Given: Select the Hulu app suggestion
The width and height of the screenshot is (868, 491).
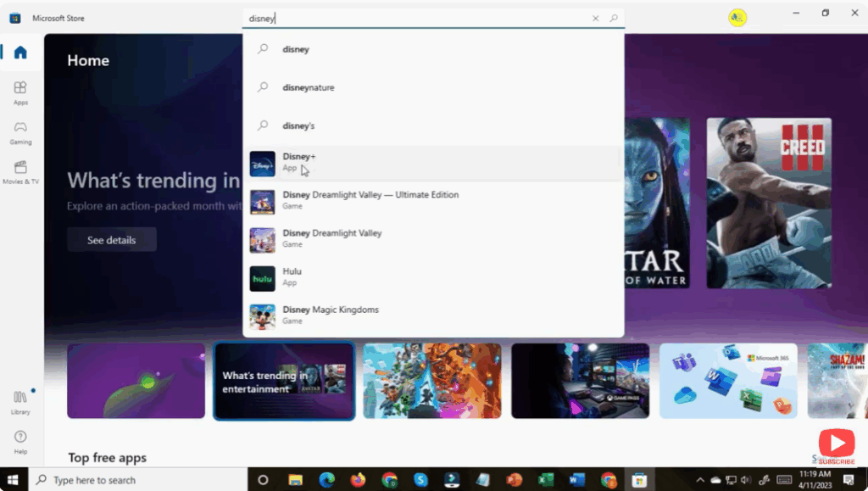Looking at the screenshot, I should click(433, 278).
